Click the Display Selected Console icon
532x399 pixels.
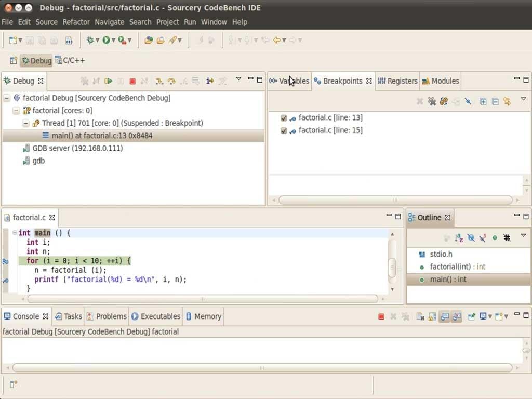483,316
